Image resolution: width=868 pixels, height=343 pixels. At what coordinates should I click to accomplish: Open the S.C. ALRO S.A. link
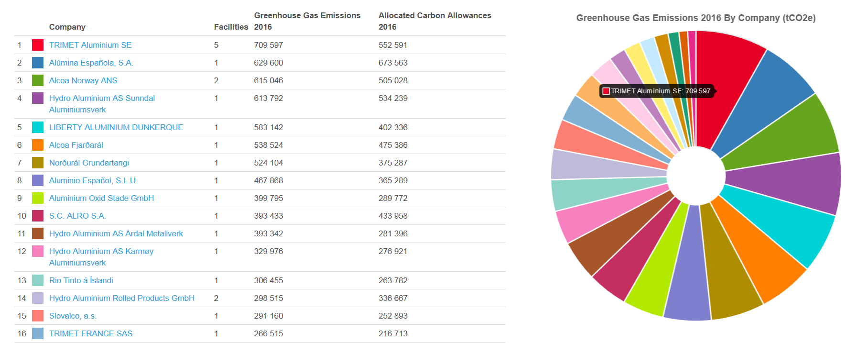point(77,216)
